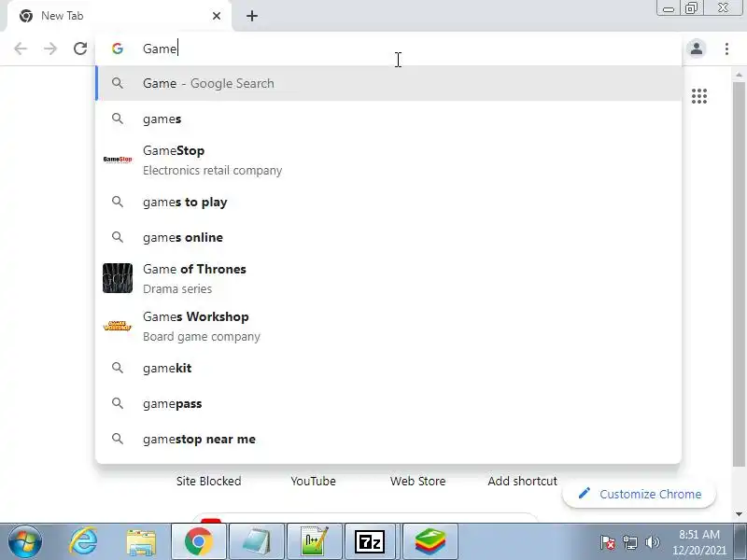Open the Google apps grid

tap(698, 96)
